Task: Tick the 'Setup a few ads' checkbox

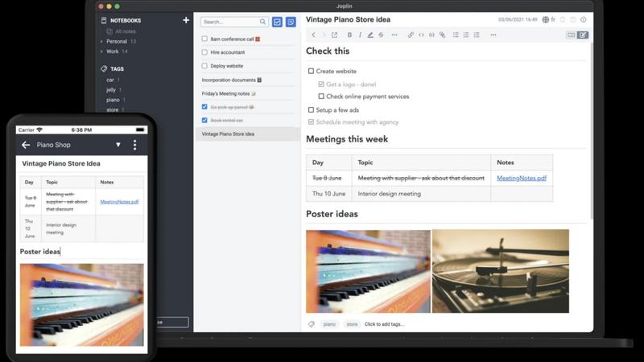Action: click(312, 110)
